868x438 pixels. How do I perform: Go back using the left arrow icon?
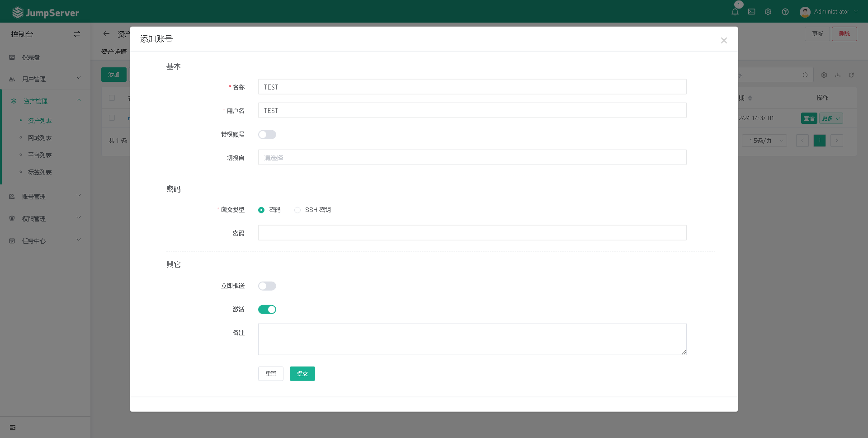106,33
